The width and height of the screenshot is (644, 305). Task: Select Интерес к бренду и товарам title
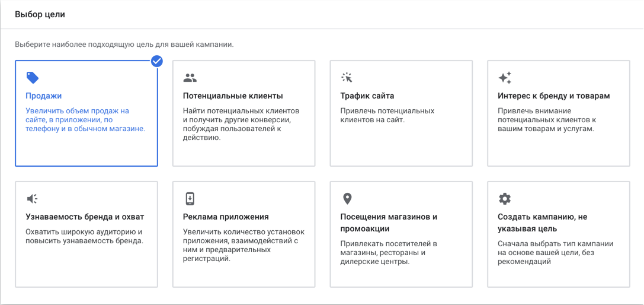[553, 96]
